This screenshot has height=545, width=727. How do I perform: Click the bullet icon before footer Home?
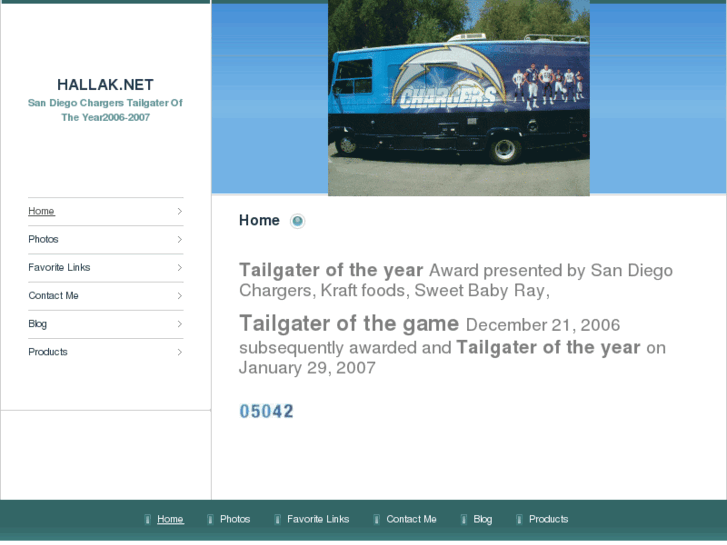point(147,519)
